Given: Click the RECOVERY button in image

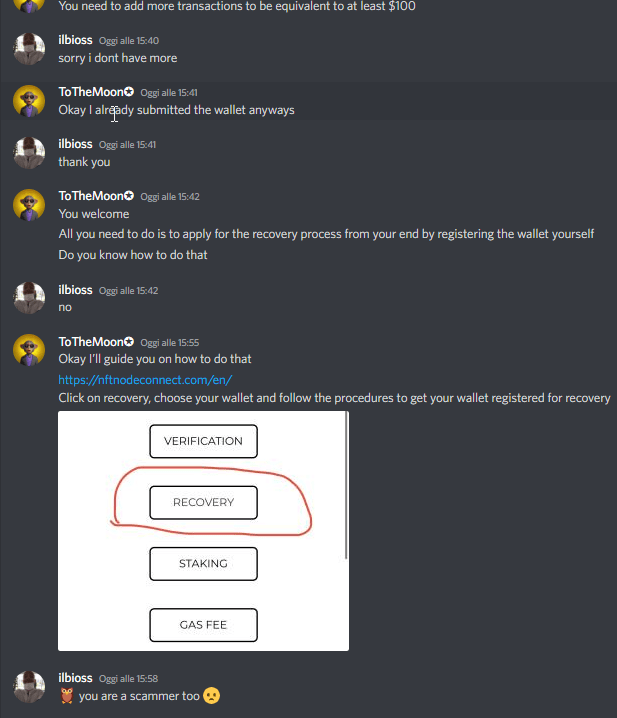Looking at the screenshot, I should 203,502.
